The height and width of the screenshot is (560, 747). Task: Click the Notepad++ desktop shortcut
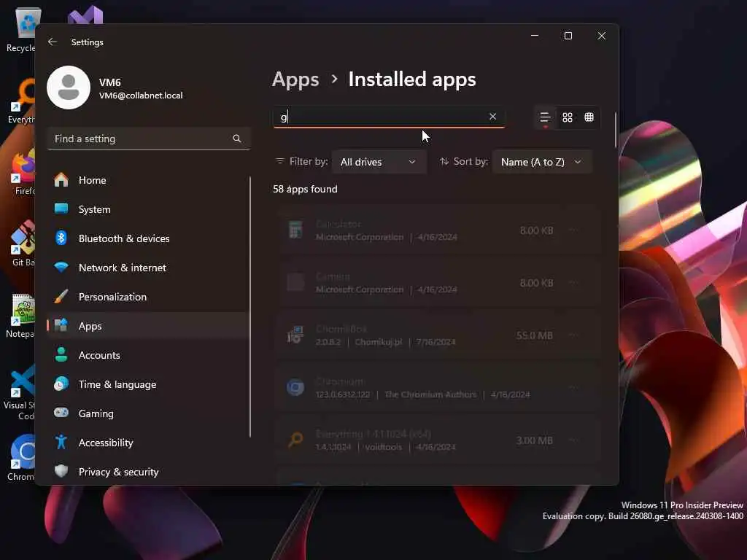tap(20, 315)
